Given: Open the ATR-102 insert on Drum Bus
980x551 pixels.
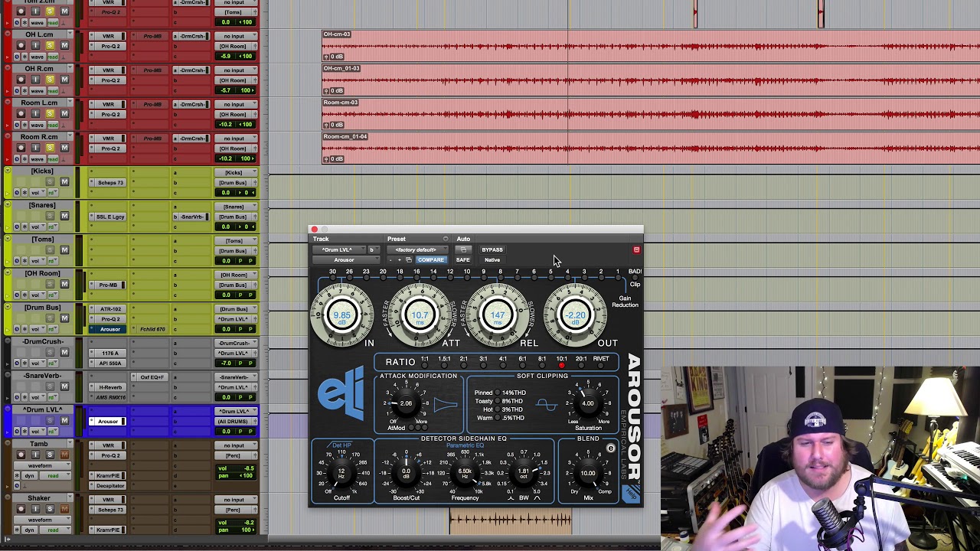Looking at the screenshot, I should pos(109,309).
